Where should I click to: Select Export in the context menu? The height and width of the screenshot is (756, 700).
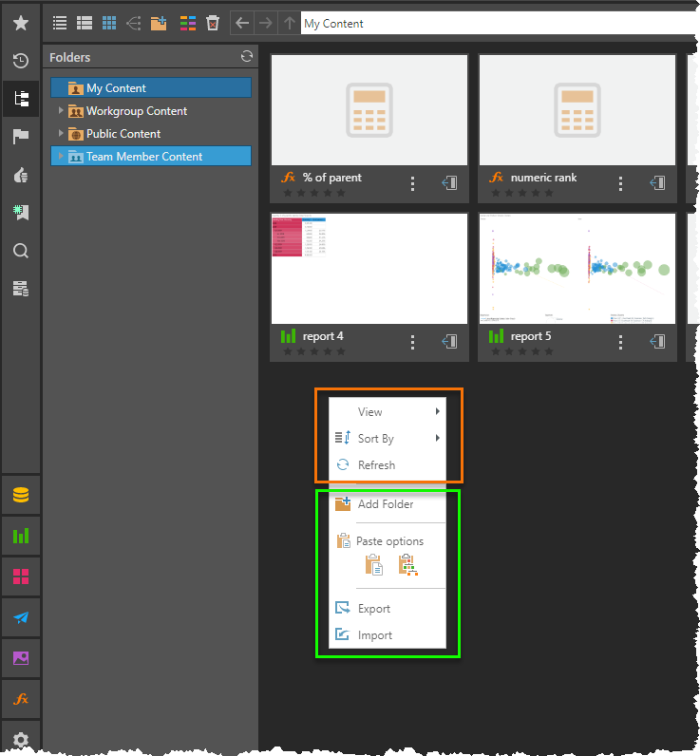point(374,609)
